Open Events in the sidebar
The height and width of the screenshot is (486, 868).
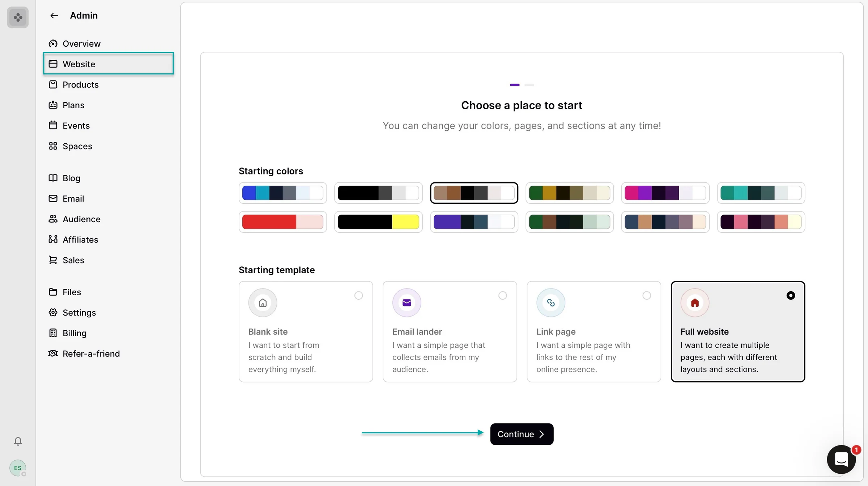[x=109, y=126]
